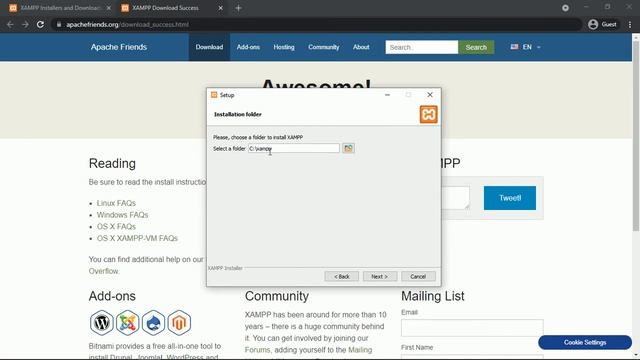Open the Download menu item
Screen dimensions: 640x360
209,47
